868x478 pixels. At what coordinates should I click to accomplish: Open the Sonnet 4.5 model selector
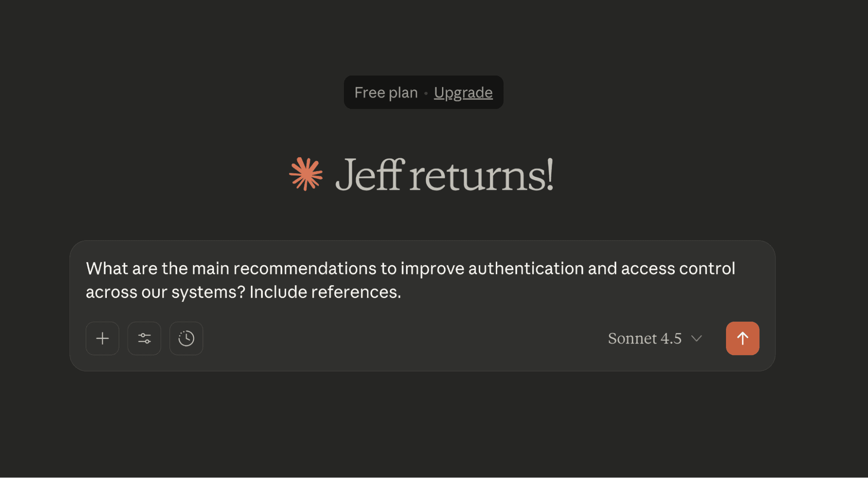[644, 338]
